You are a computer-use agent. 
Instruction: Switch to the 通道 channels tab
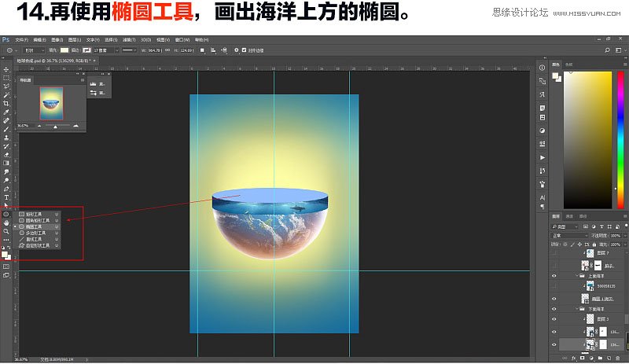coord(569,216)
